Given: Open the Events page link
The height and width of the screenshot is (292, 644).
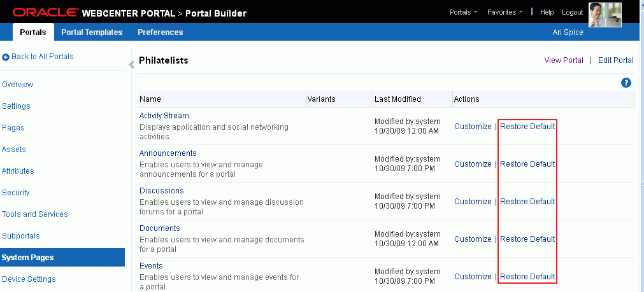Looking at the screenshot, I should click(x=151, y=266).
